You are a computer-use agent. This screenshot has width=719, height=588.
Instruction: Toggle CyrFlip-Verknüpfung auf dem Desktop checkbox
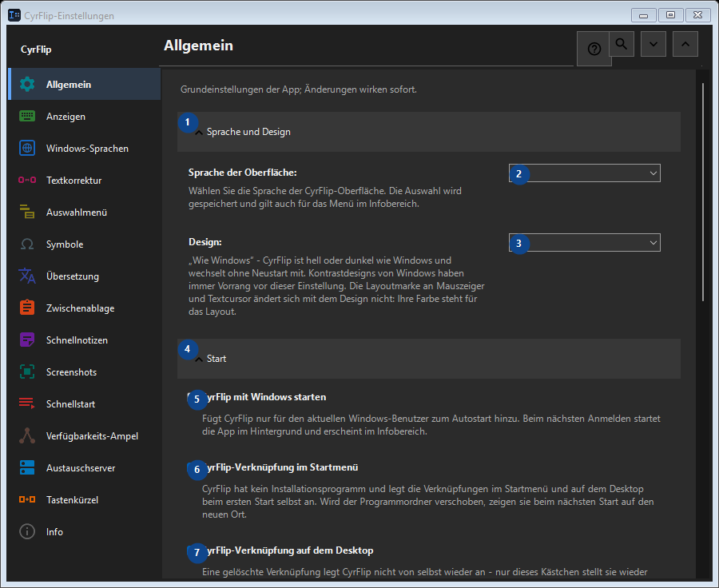click(193, 550)
